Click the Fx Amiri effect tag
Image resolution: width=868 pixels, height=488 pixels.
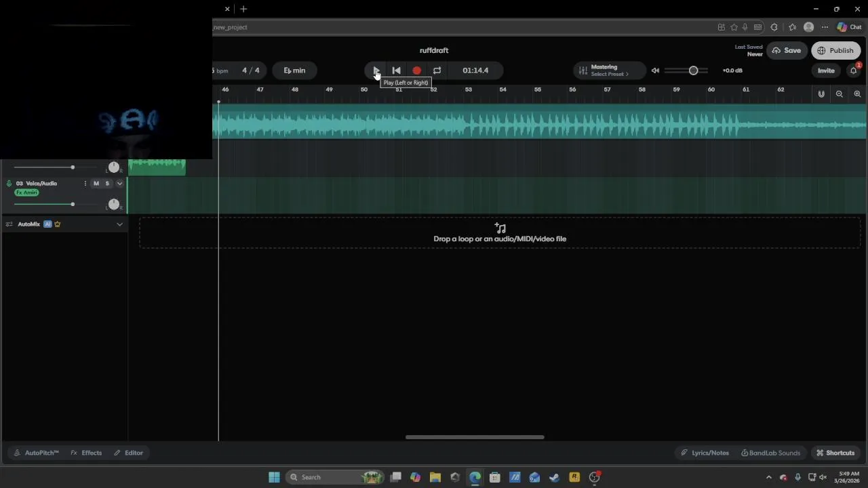26,192
